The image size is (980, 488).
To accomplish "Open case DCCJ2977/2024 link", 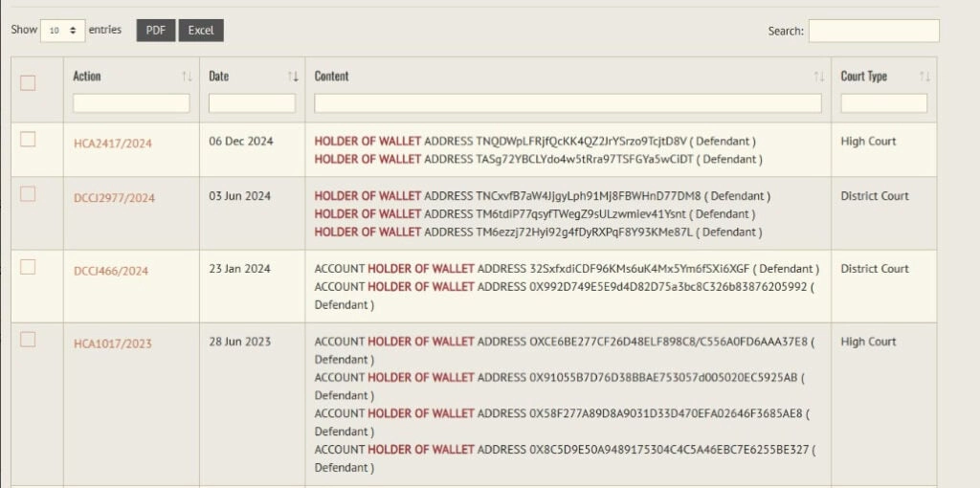I will coord(114,198).
